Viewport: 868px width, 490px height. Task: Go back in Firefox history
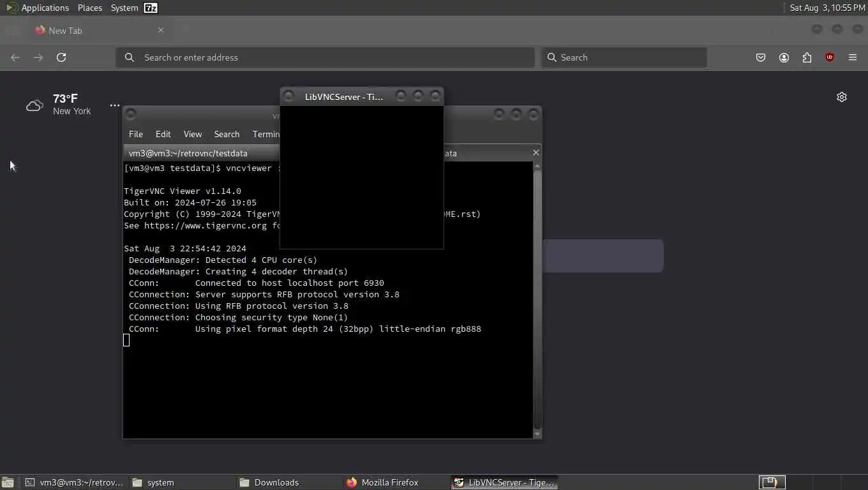tap(15, 57)
